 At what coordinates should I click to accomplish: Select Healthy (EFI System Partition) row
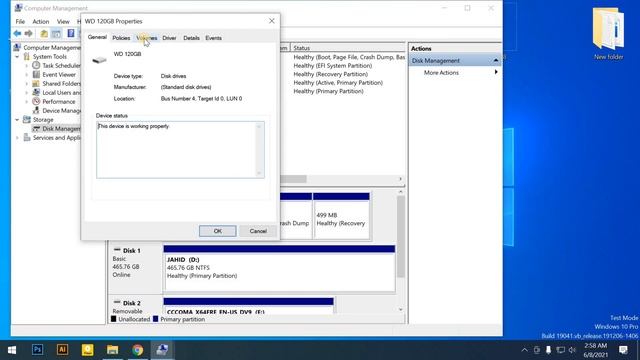coord(333,66)
